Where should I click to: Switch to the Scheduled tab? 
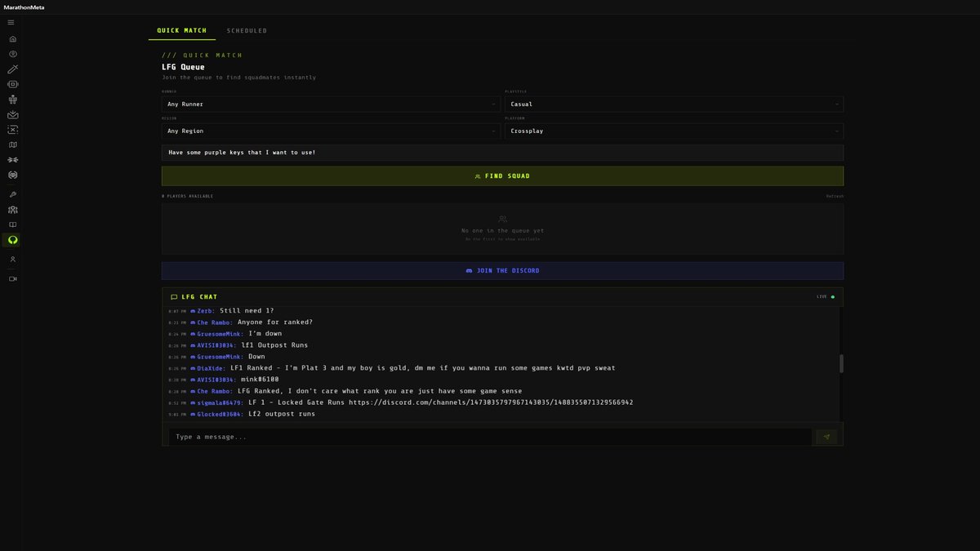247,30
